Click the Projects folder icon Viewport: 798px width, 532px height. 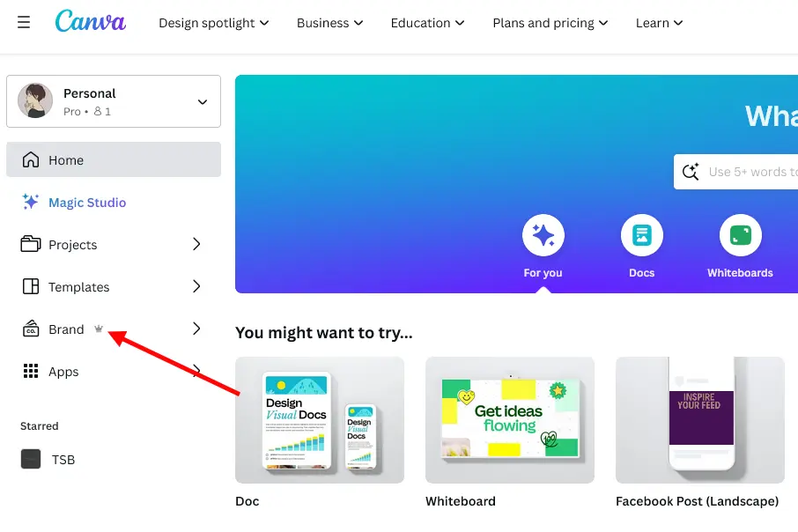pyautogui.click(x=29, y=244)
